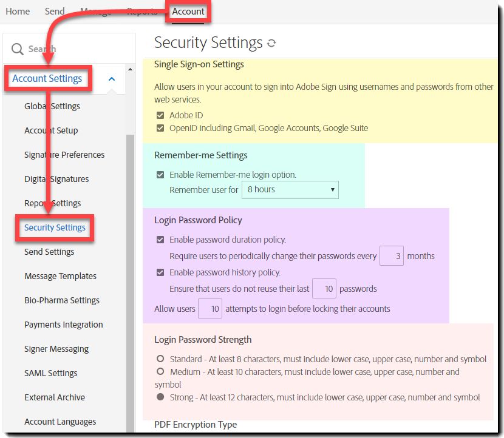Click the password change months field
504x438 pixels.
click(392, 256)
